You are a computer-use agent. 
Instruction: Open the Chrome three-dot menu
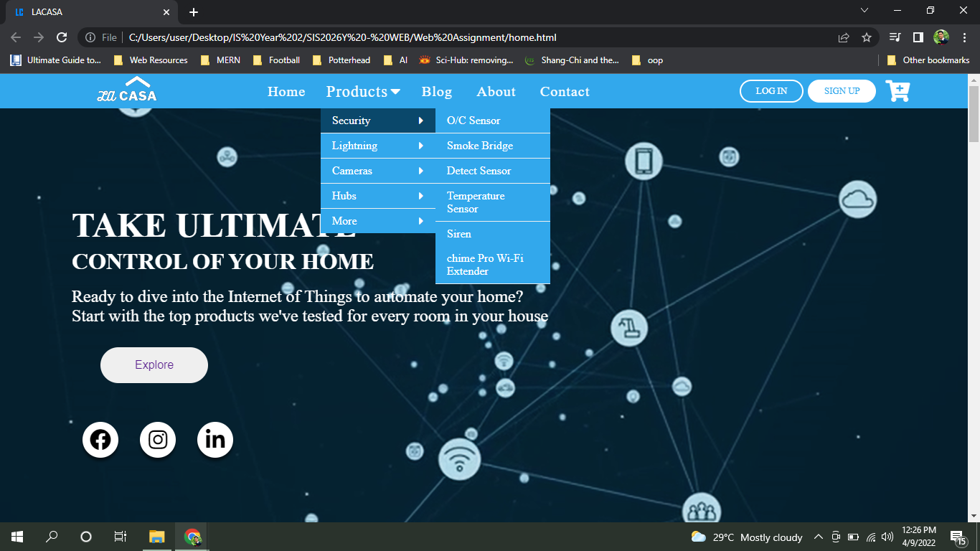(x=963, y=37)
